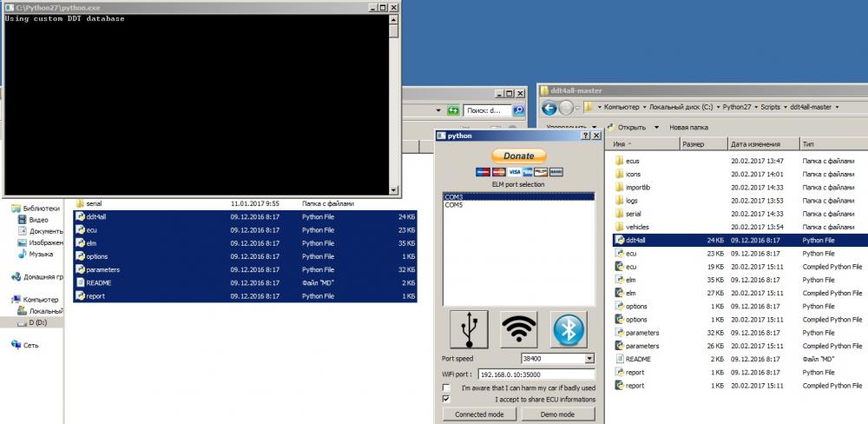Viewport: 868px width, 424px height.
Task: Select COM3 in ELM port list
Action: [519, 196]
